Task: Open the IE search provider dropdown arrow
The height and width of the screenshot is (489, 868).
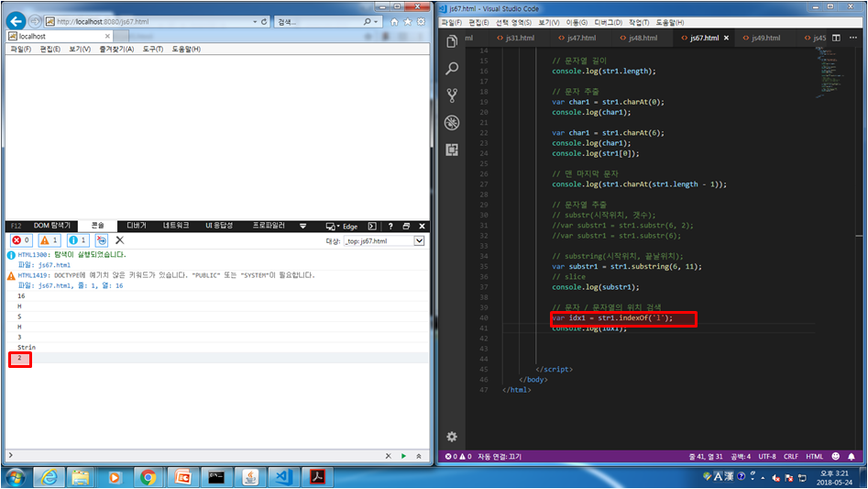Action: [x=376, y=22]
